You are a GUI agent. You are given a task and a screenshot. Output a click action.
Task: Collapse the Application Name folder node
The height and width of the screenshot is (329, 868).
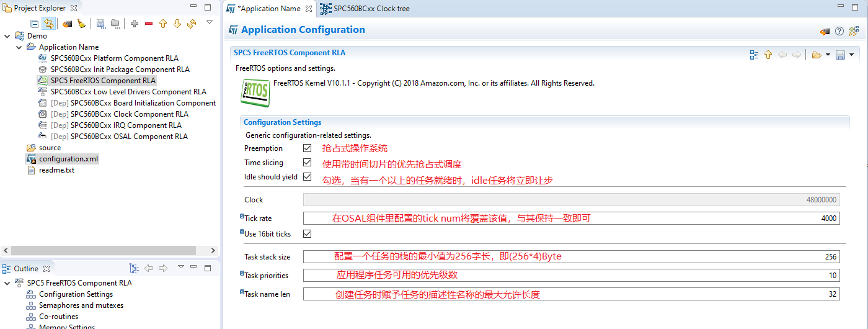19,47
